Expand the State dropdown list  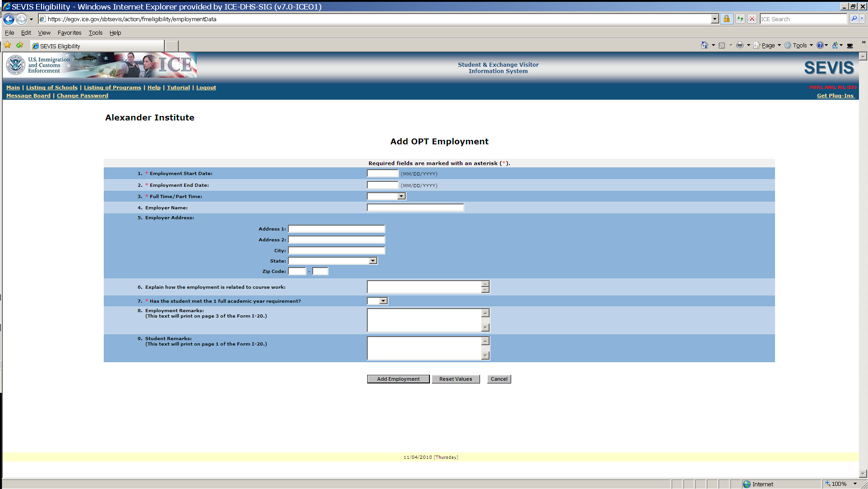(373, 261)
